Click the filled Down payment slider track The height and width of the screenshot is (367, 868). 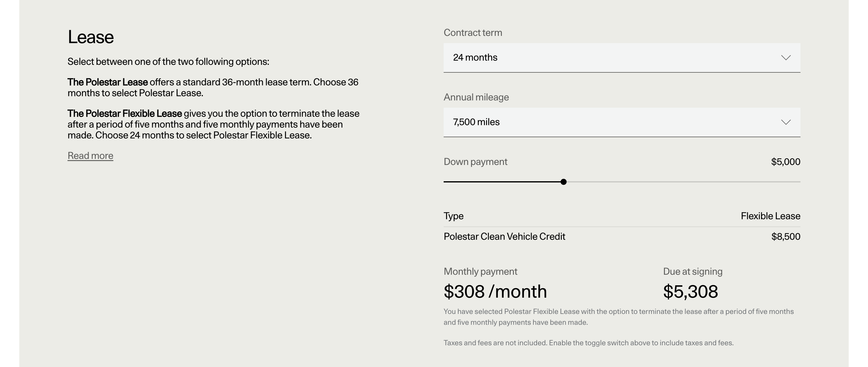click(502, 182)
